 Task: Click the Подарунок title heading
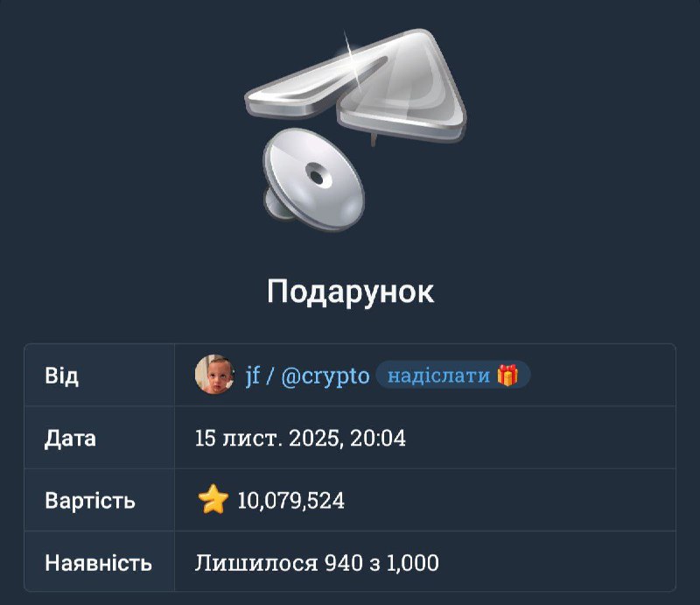click(351, 292)
